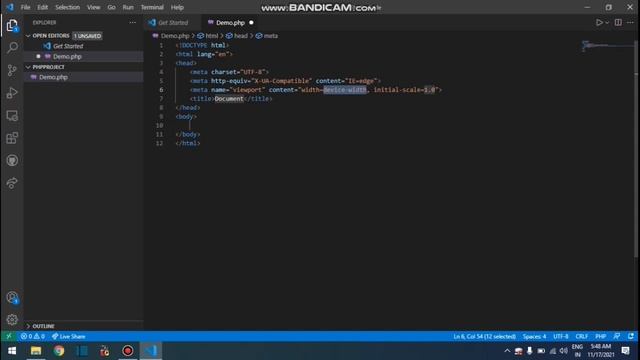Open the Terminal menu
Viewport: 640px width, 360px height.
pyautogui.click(x=152, y=7)
